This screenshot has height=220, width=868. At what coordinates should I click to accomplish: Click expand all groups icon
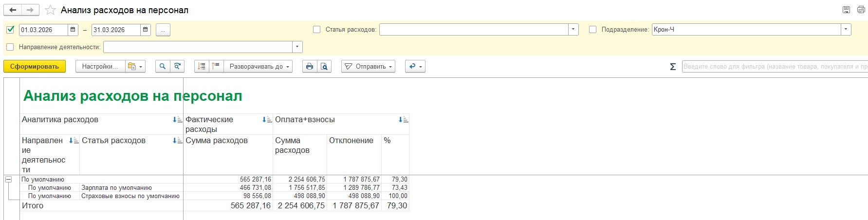[202, 66]
